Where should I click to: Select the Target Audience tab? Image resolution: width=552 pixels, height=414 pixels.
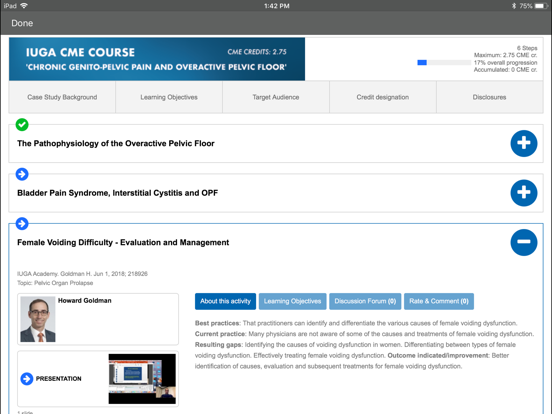pyautogui.click(x=276, y=97)
